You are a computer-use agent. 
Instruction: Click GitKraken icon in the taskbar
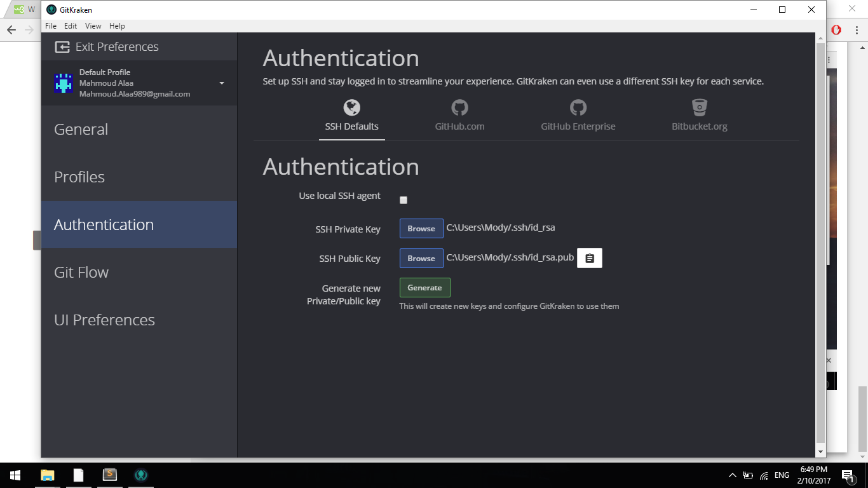click(x=141, y=475)
